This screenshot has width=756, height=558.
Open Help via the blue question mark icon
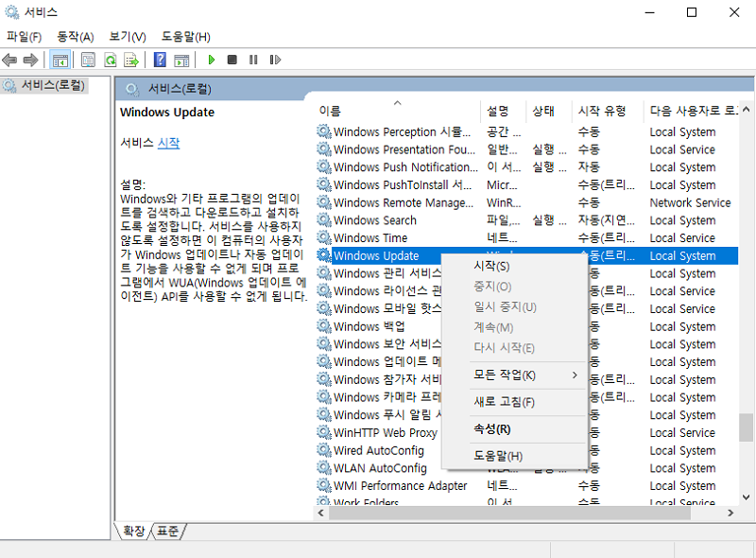(161, 60)
